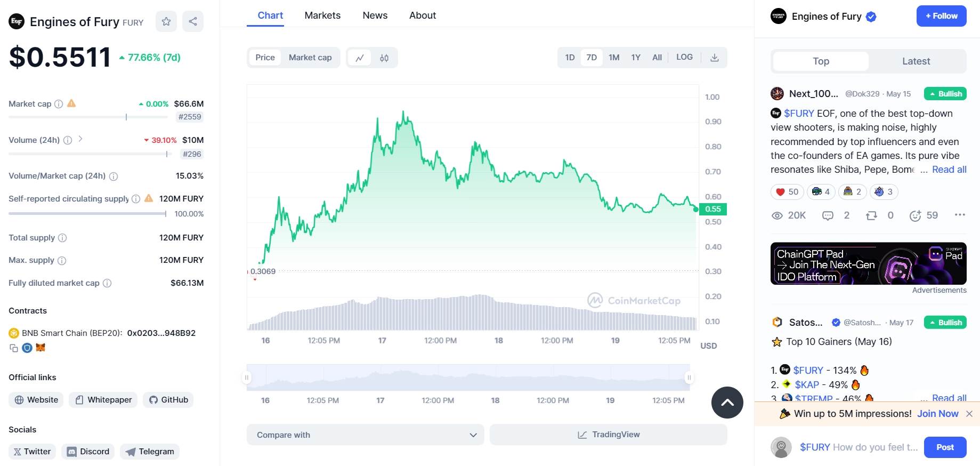This screenshot has width=980, height=466.
Task: Click add reaction icon with 59
Action: (915, 215)
